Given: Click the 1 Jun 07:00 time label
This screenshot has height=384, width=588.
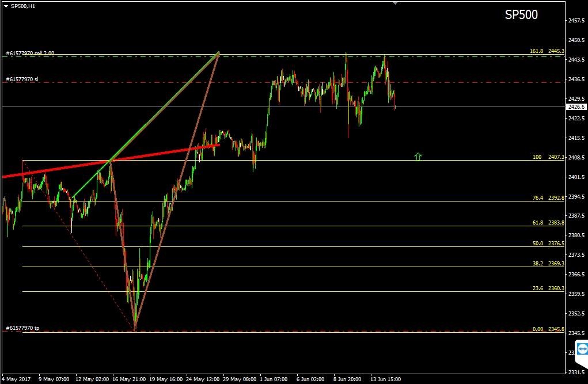Looking at the screenshot, I should [274, 379].
